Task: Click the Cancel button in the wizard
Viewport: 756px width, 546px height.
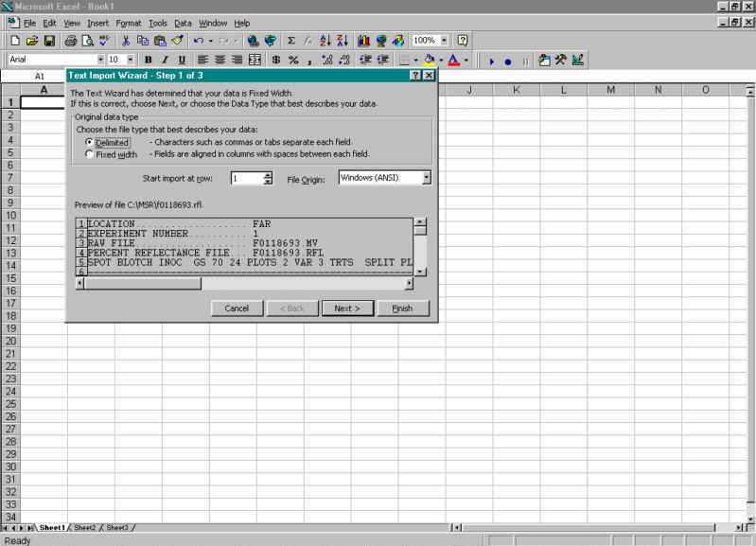Action: (237, 308)
